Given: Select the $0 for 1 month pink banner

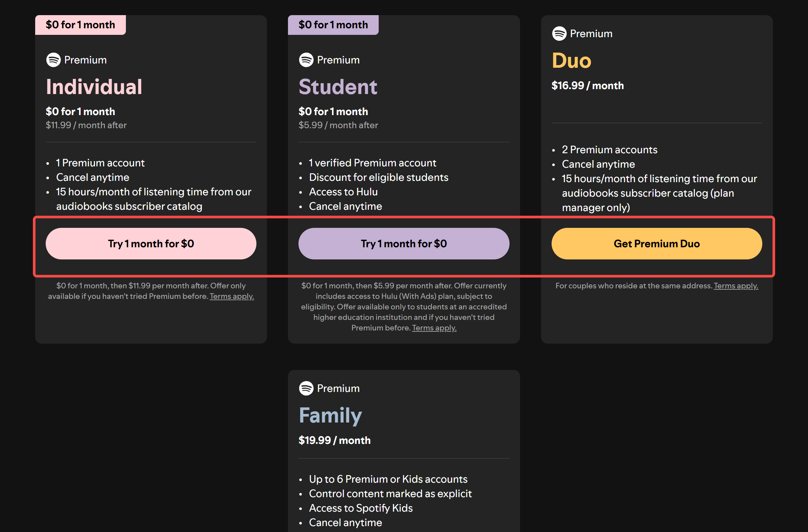Looking at the screenshot, I should click(81, 24).
